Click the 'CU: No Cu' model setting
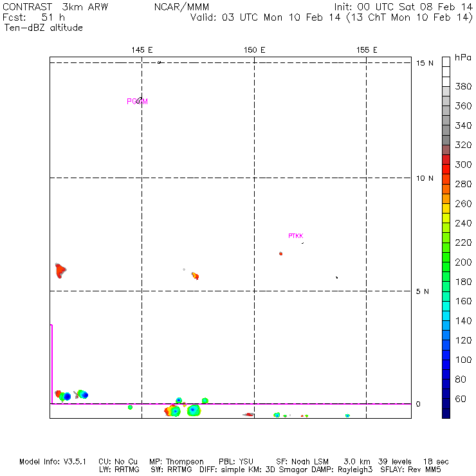 118,462
